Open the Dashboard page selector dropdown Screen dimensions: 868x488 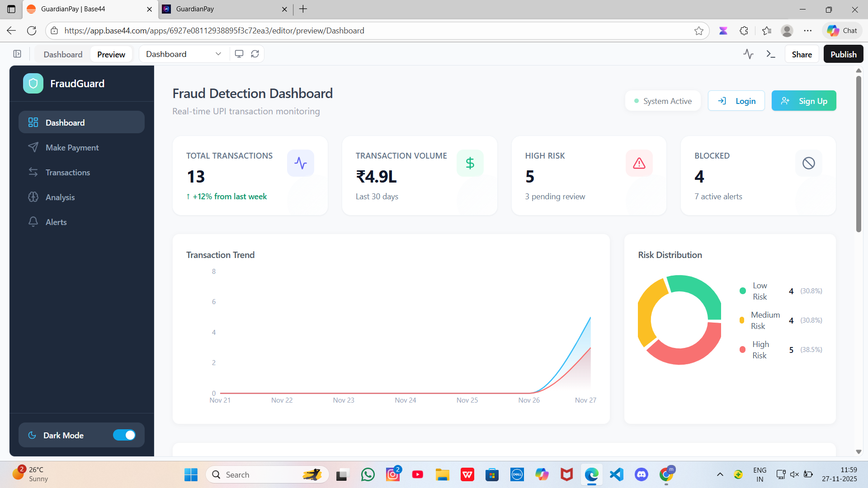(183, 54)
